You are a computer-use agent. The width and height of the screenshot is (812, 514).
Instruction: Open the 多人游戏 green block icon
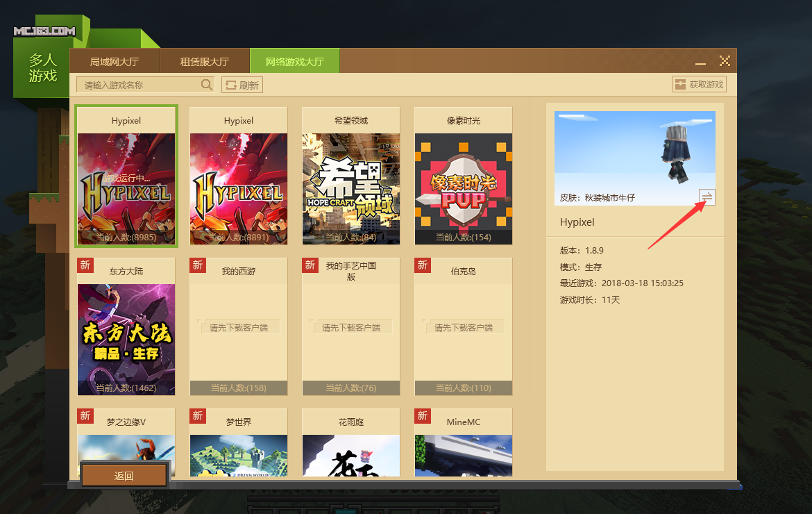(x=42, y=68)
